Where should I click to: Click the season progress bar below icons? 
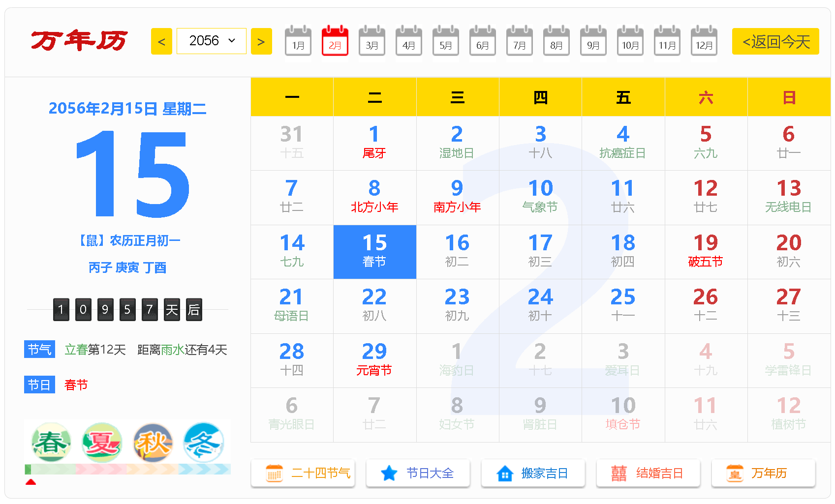127,469
